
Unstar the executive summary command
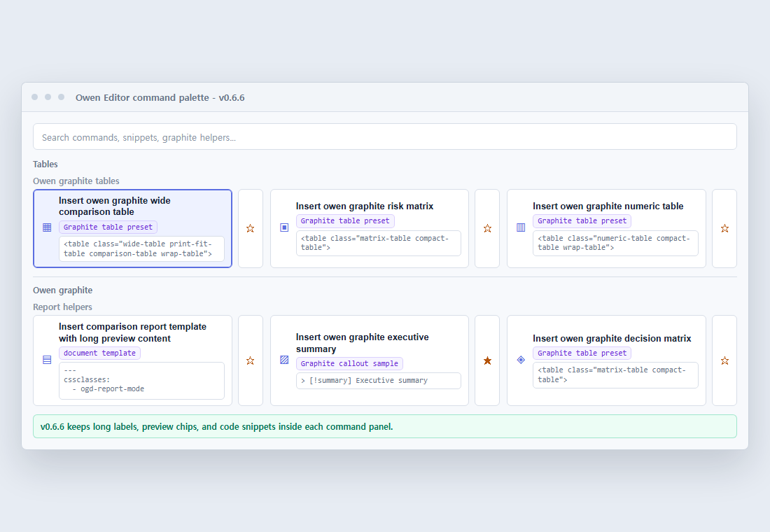pos(488,360)
